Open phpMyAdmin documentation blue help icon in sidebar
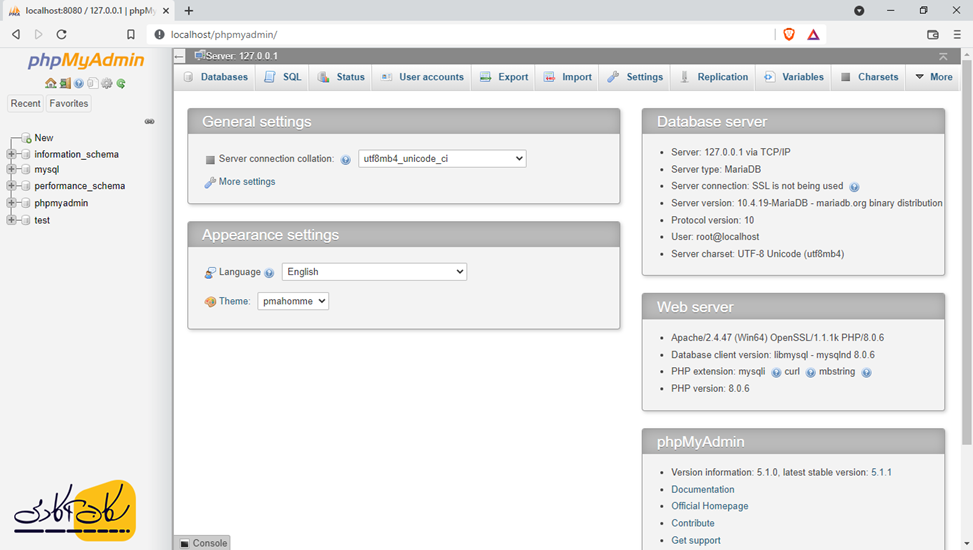The image size is (973, 550). (x=79, y=83)
